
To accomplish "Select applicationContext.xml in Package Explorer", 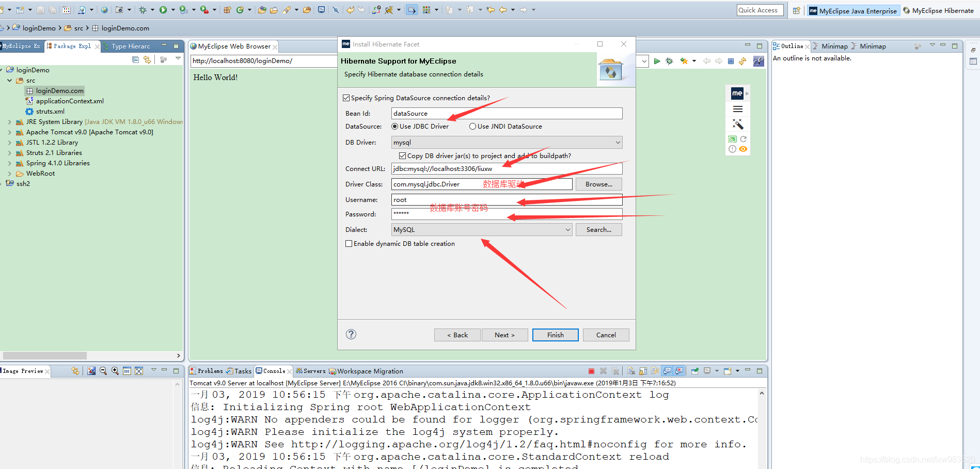I will click(65, 101).
